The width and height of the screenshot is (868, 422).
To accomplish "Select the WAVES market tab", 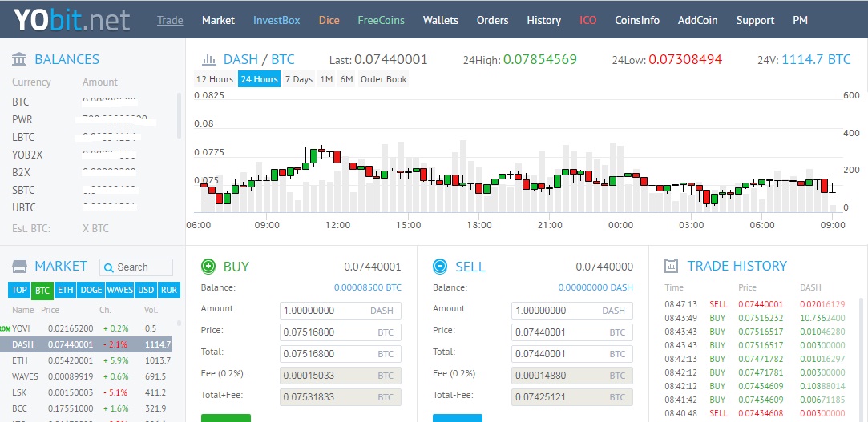I will pos(120,291).
